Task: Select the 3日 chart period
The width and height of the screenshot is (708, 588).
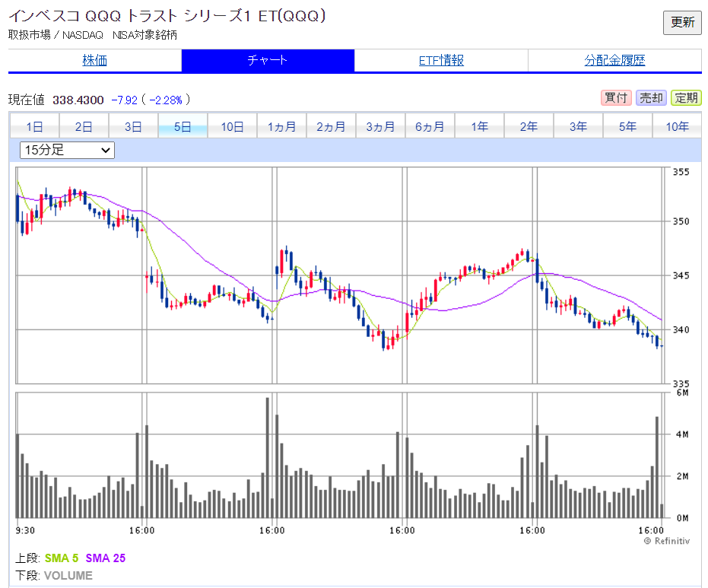Action: (133, 126)
